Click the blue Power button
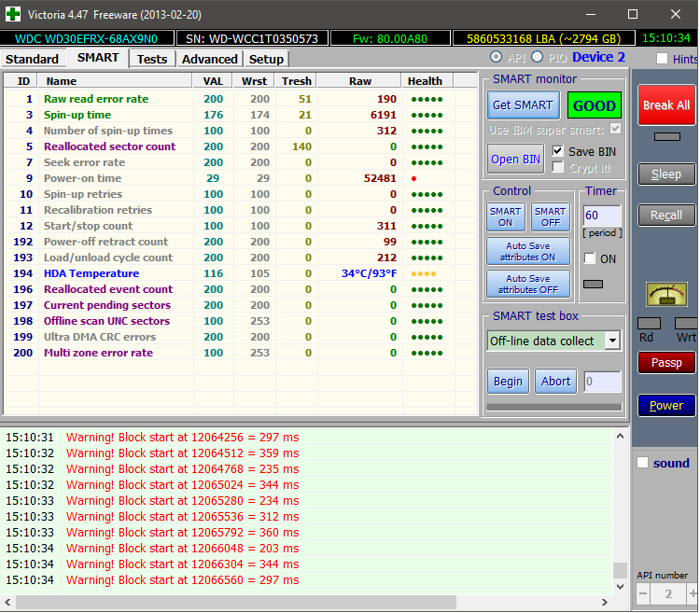This screenshot has height=613, width=700. [666, 405]
